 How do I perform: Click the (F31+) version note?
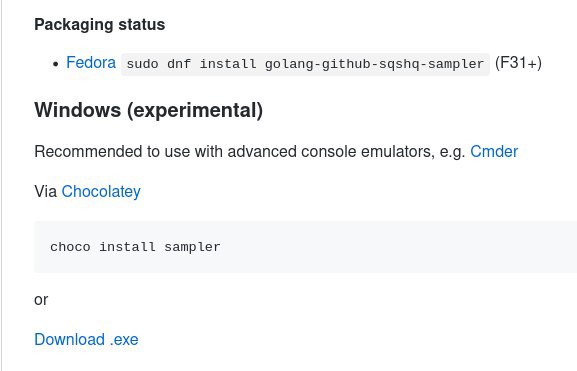coord(518,63)
